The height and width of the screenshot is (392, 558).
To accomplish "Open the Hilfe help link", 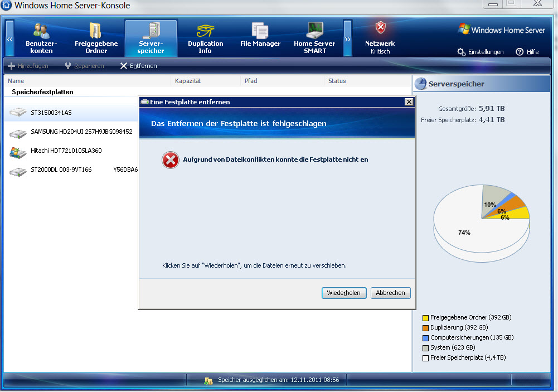I will 527,52.
